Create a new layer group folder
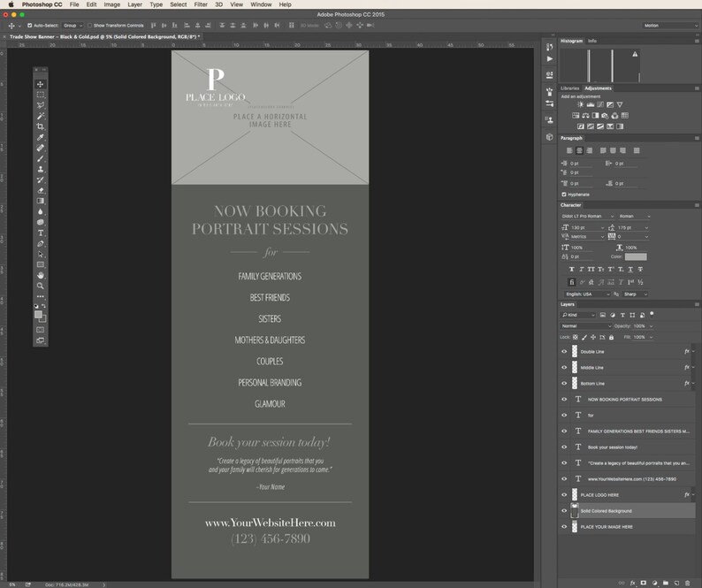 pyautogui.click(x=666, y=583)
